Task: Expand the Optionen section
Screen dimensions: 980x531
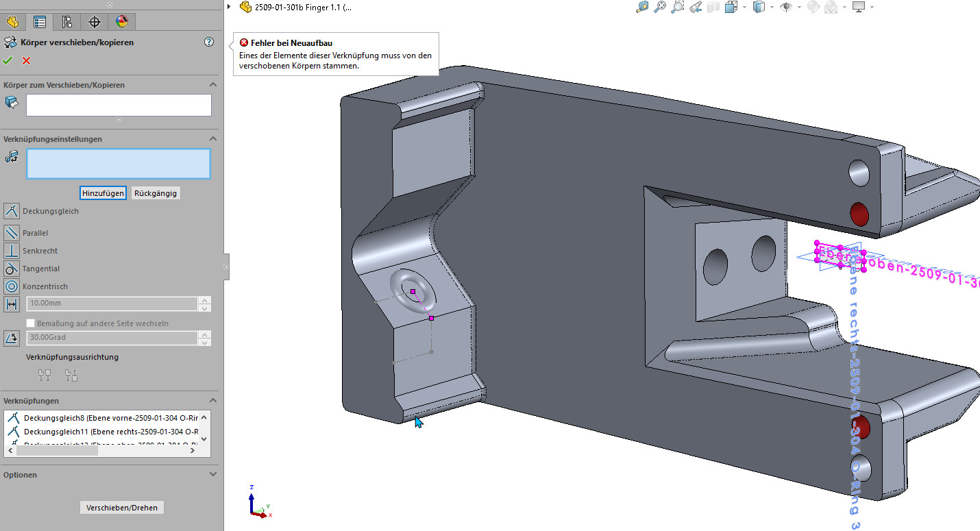Action: coord(212,475)
